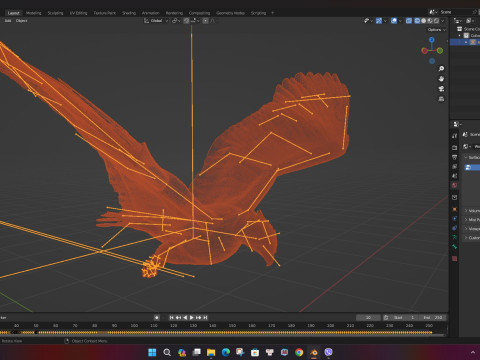This screenshot has width=480, height=360.
Task: Open the overlays dropdown arrow
Action: click(400, 21)
